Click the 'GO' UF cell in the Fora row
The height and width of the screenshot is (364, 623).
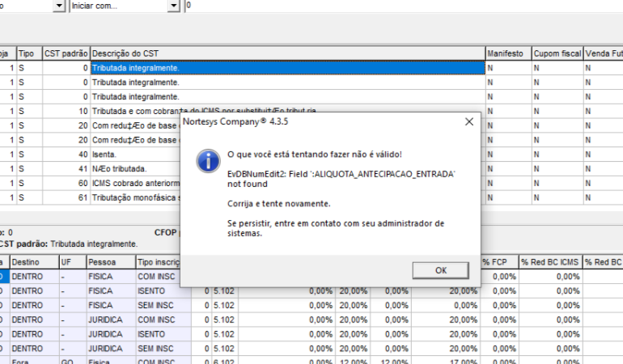click(x=73, y=361)
